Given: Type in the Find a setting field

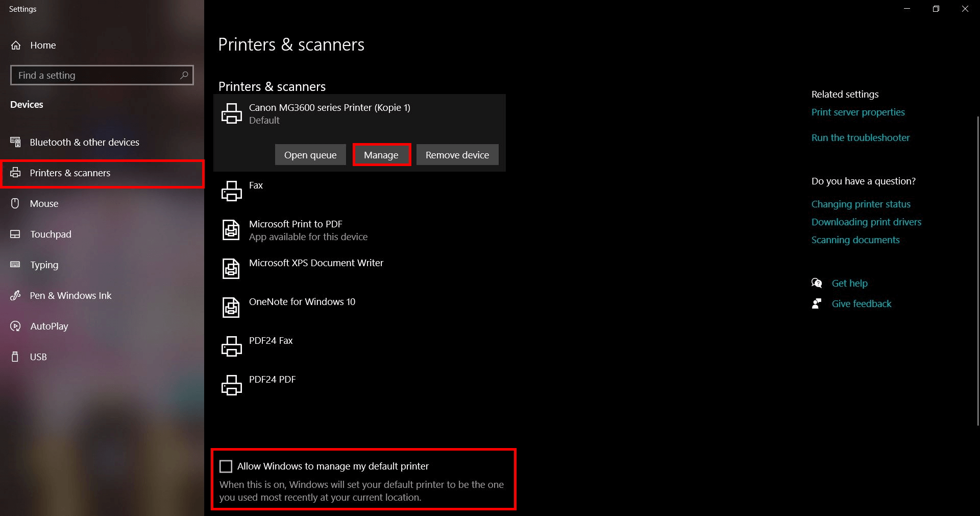Looking at the screenshot, I should click(x=97, y=75).
